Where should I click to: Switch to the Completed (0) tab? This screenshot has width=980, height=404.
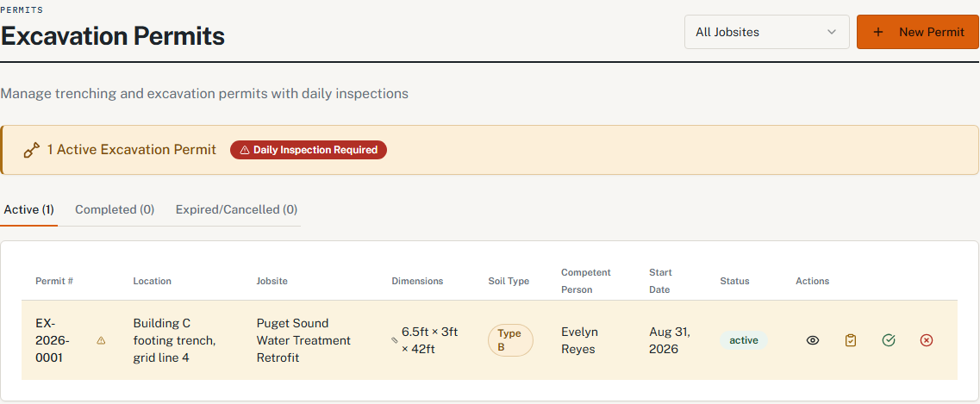coord(115,209)
